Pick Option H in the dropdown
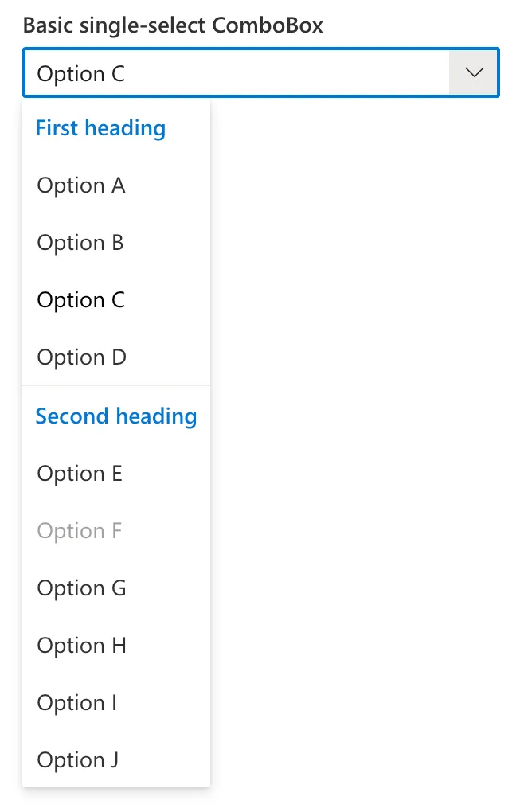The image size is (524, 812). [x=82, y=646]
